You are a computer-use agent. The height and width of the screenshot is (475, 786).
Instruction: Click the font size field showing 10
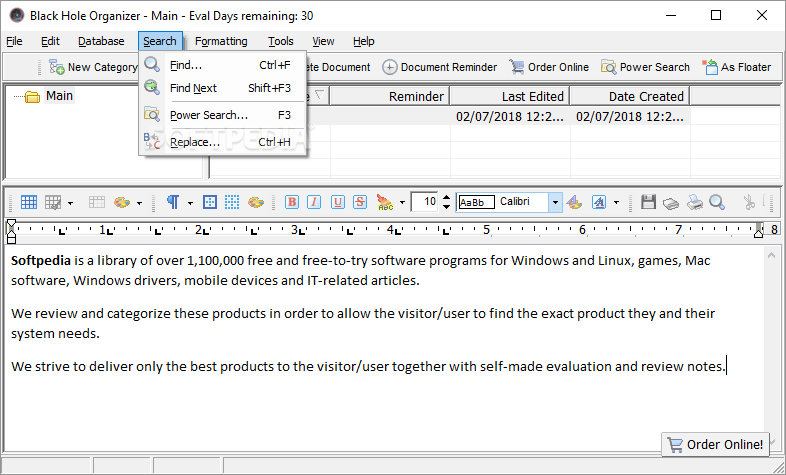425,202
